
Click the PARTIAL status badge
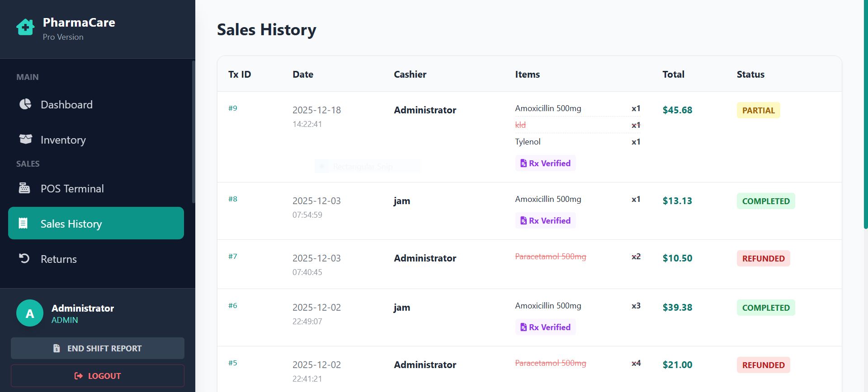(758, 110)
